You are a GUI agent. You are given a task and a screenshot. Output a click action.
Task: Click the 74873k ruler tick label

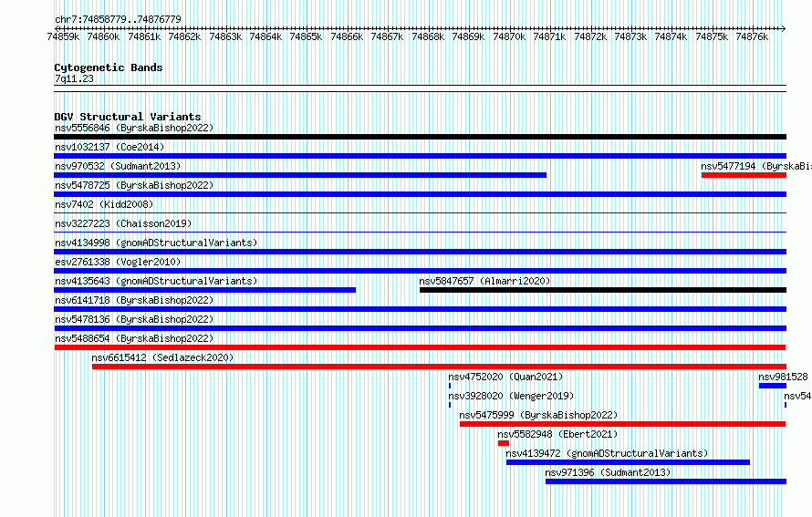[x=630, y=36]
